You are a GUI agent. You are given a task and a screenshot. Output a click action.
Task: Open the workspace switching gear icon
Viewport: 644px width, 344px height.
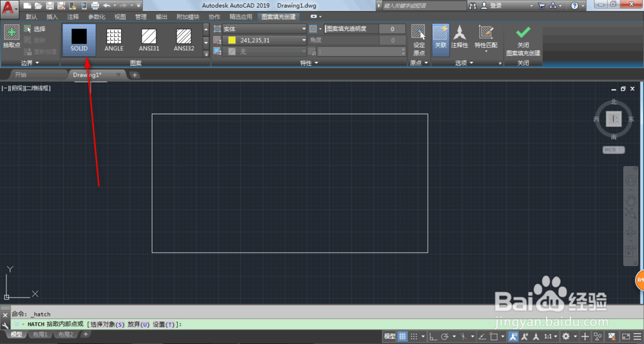566,336
